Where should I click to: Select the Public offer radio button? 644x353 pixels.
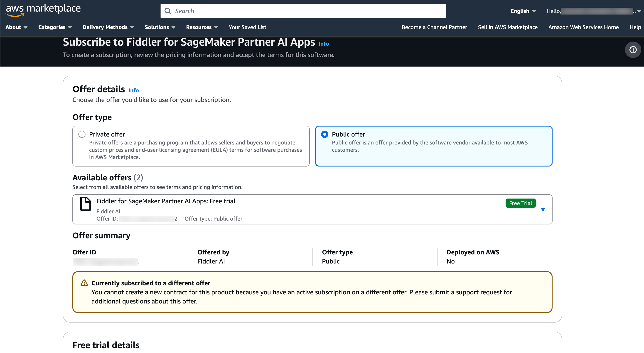tap(324, 134)
